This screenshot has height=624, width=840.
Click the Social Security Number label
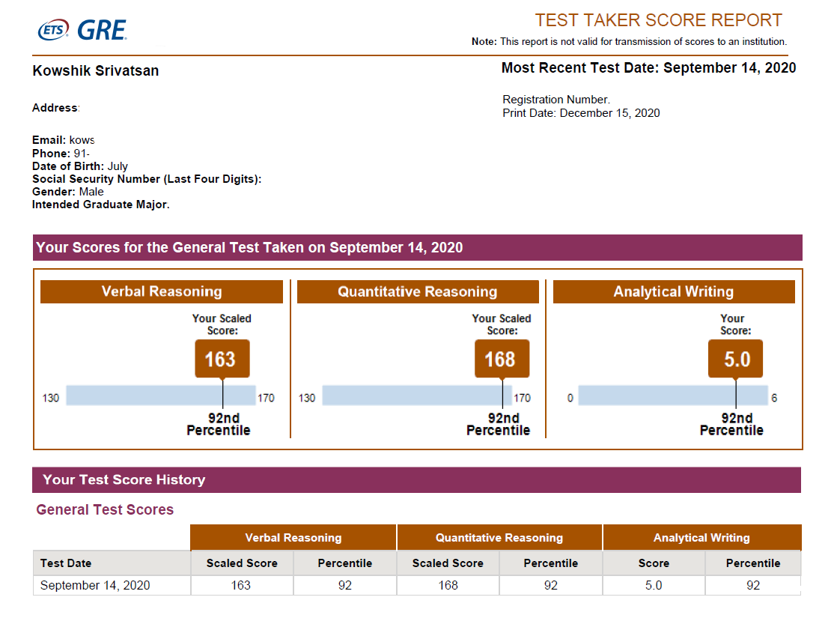(x=147, y=179)
